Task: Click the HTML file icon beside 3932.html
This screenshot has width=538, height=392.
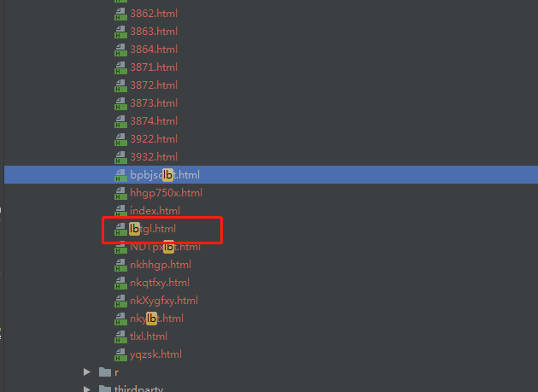Action: [120, 157]
